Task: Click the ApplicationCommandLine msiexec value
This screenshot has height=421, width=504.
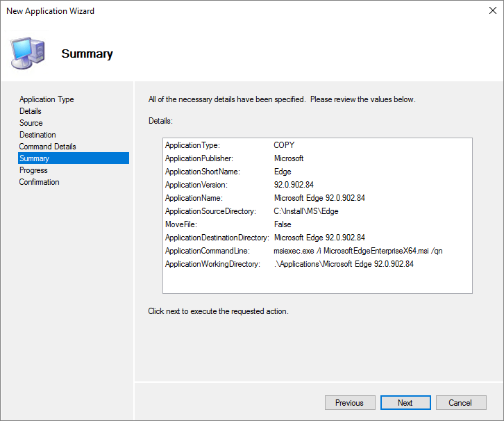Action: [x=358, y=251]
